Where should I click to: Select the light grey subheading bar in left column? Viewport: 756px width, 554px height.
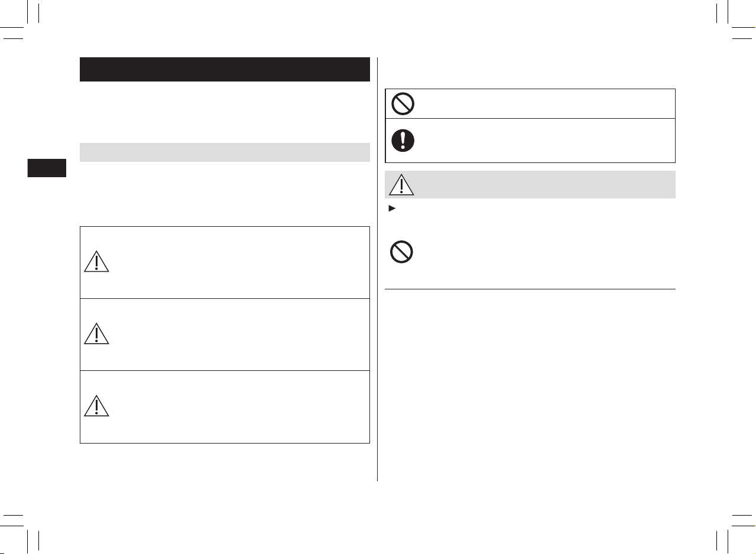click(x=225, y=152)
